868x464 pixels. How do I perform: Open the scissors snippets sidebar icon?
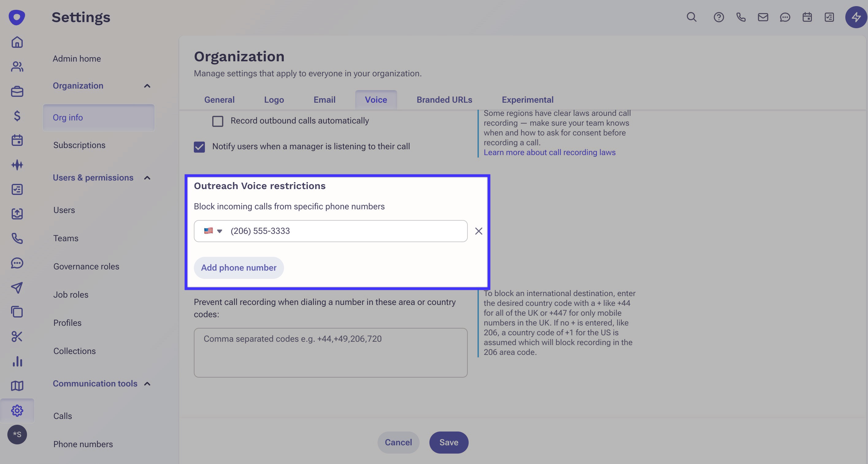point(17,337)
